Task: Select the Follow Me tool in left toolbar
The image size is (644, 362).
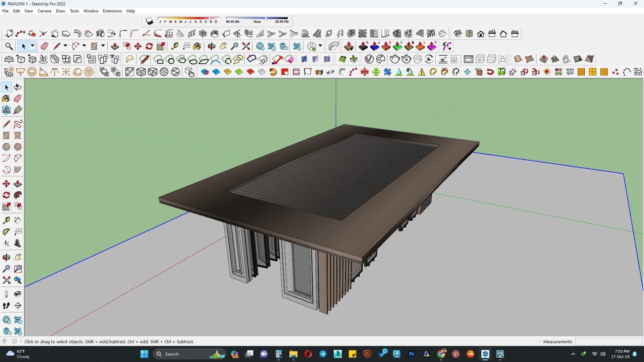Action: click(x=18, y=195)
